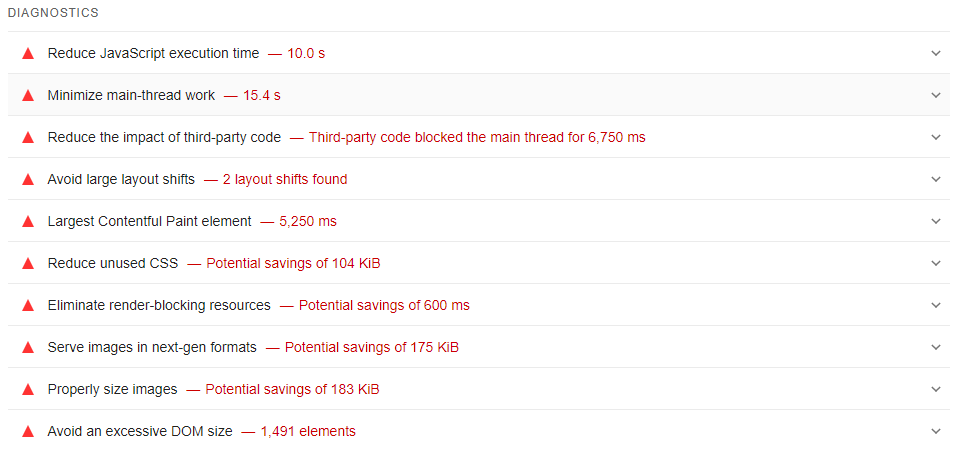957x451 pixels.
Task: Expand the Avoid large layout shifts chevron
Action: coord(936,179)
